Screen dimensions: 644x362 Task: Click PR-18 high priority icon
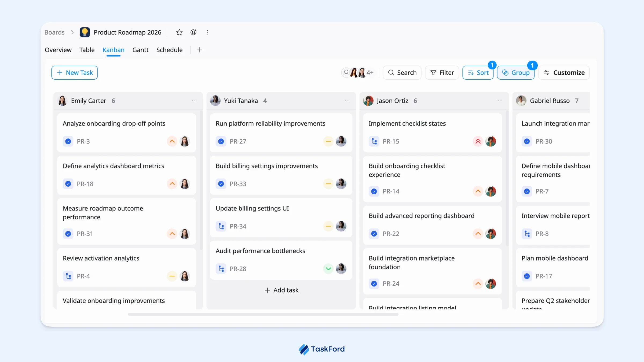(x=172, y=184)
